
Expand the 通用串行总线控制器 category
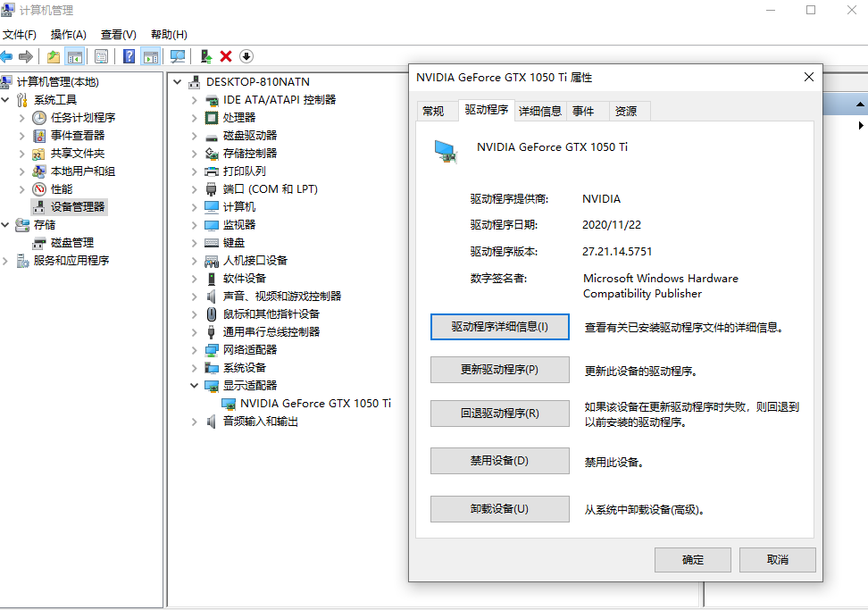195,332
